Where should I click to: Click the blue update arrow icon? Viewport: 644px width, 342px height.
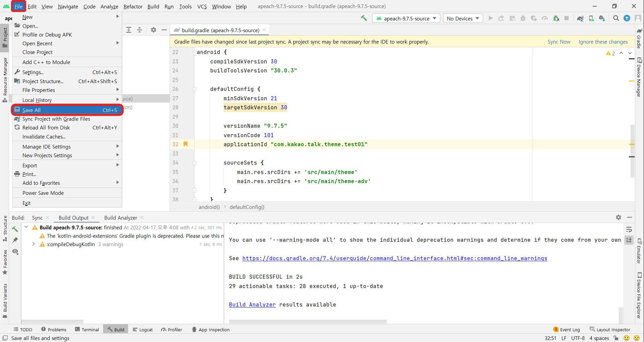pos(627,18)
